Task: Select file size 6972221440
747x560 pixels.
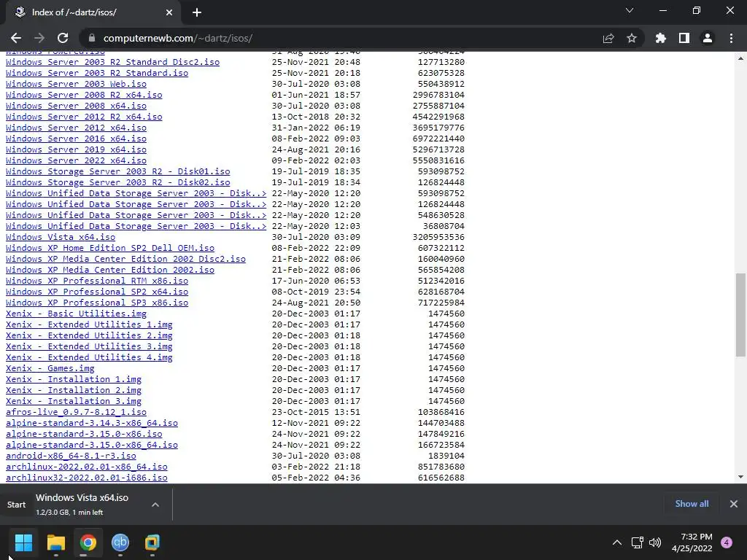Action: pos(438,139)
